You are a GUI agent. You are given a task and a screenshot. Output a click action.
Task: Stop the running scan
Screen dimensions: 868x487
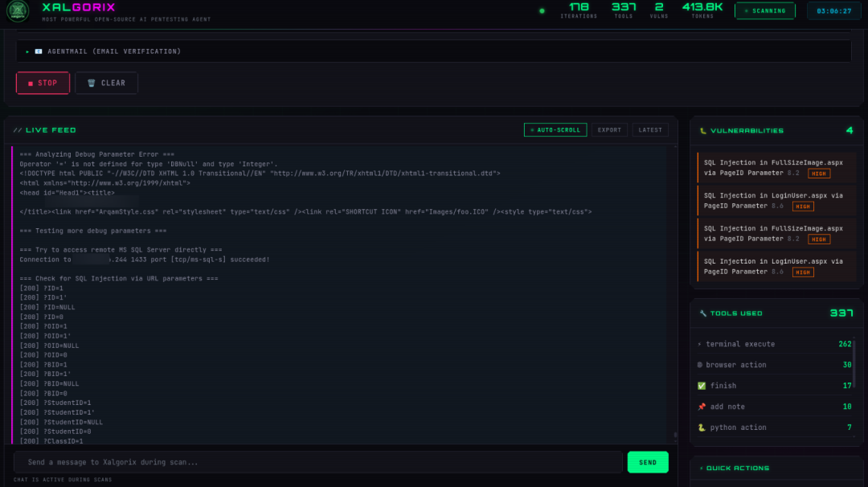tap(43, 83)
